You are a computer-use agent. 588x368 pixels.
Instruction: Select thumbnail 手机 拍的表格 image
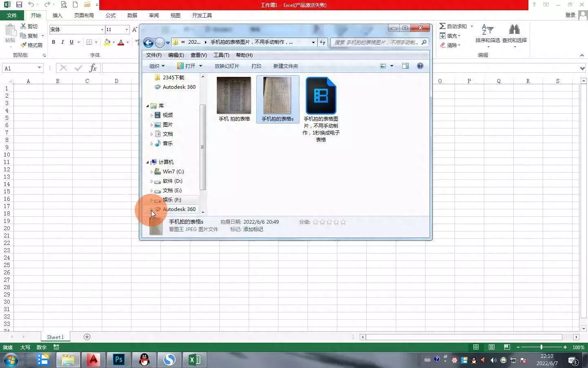[234, 99]
